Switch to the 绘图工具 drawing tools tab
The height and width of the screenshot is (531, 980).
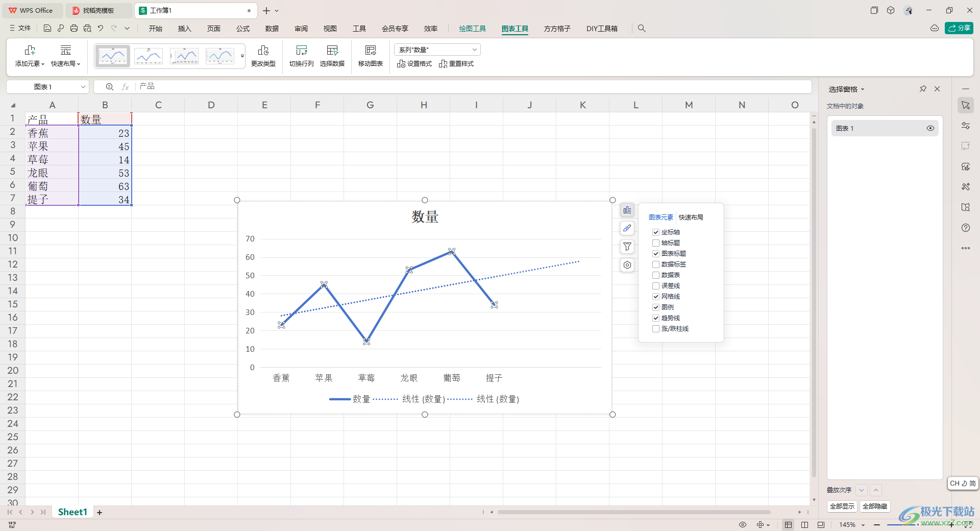pyautogui.click(x=473, y=29)
